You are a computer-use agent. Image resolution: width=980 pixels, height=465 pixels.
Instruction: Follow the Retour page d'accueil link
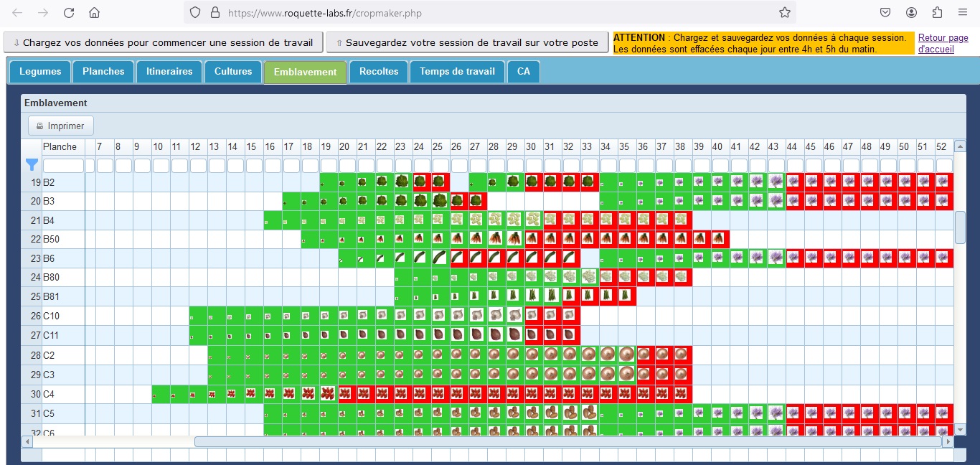943,44
